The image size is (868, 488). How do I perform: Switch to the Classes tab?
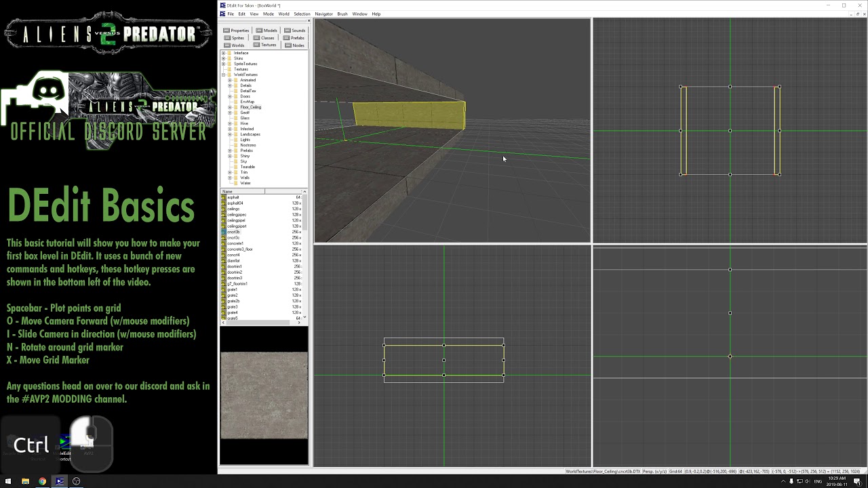[264, 38]
